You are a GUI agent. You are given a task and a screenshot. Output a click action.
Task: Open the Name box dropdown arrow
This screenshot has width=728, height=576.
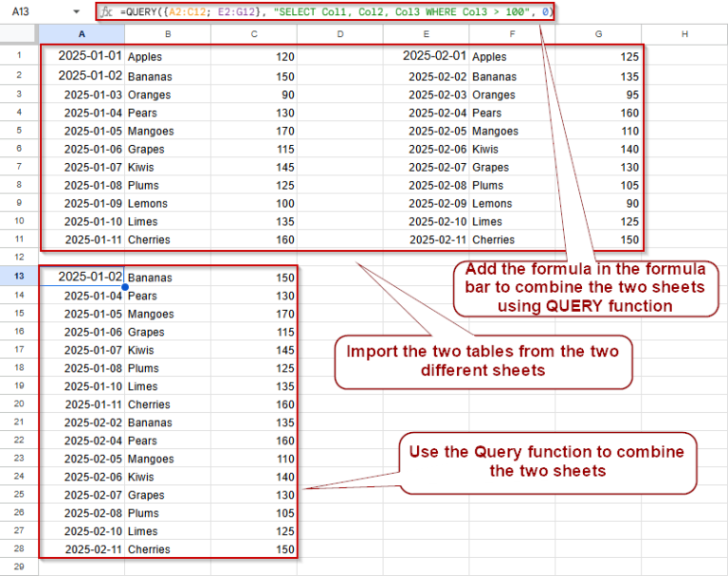pyautogui.click(x=76, y=12)
